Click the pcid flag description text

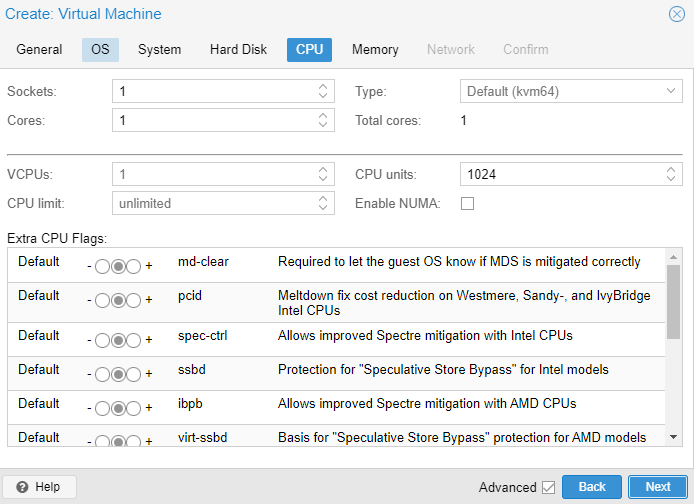coord(464,303)
